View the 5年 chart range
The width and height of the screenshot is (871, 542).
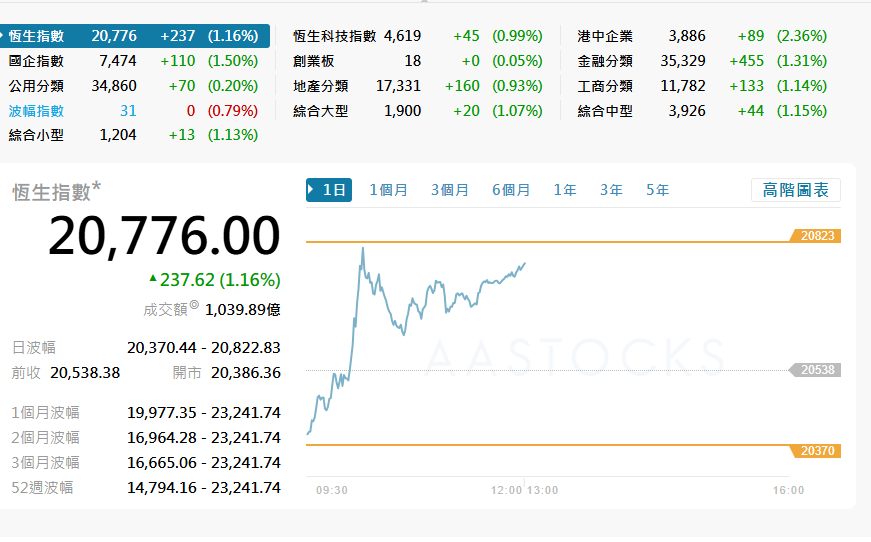tap(657, 190)
